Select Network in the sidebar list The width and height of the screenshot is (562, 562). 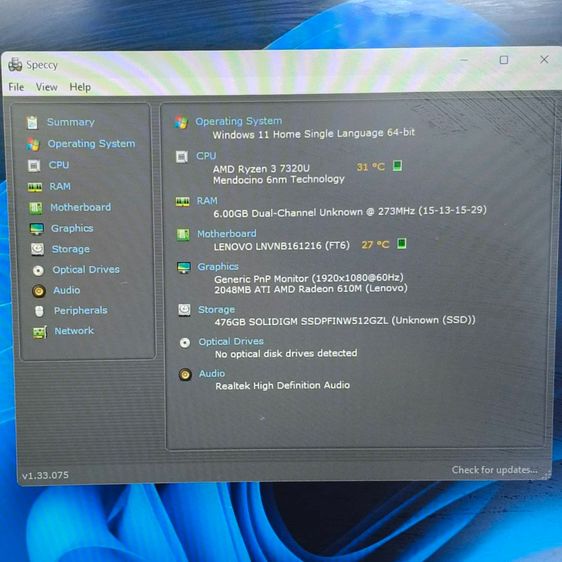(74, 331)
